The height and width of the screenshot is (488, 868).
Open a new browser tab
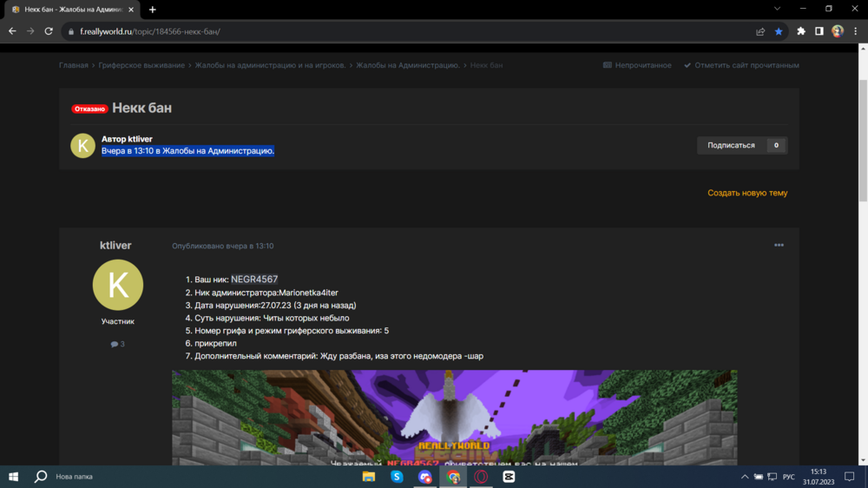click(x=152, y=10)
